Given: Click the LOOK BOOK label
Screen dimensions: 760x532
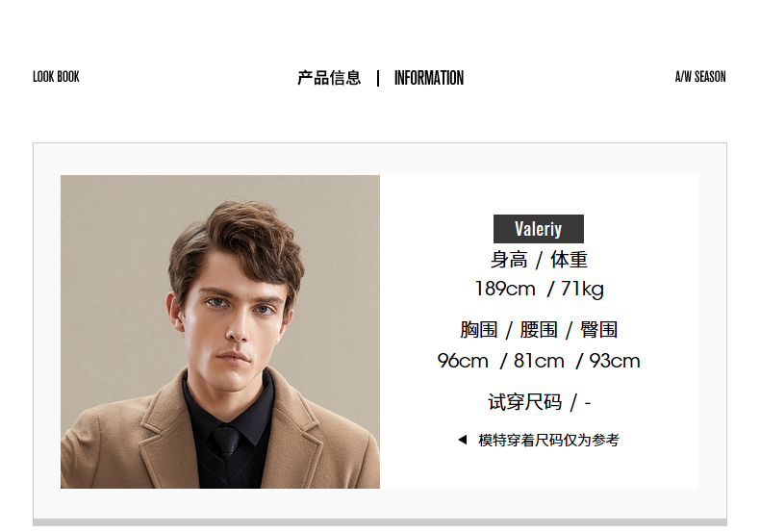Looking at the screenshot, I should click(56, 77).
